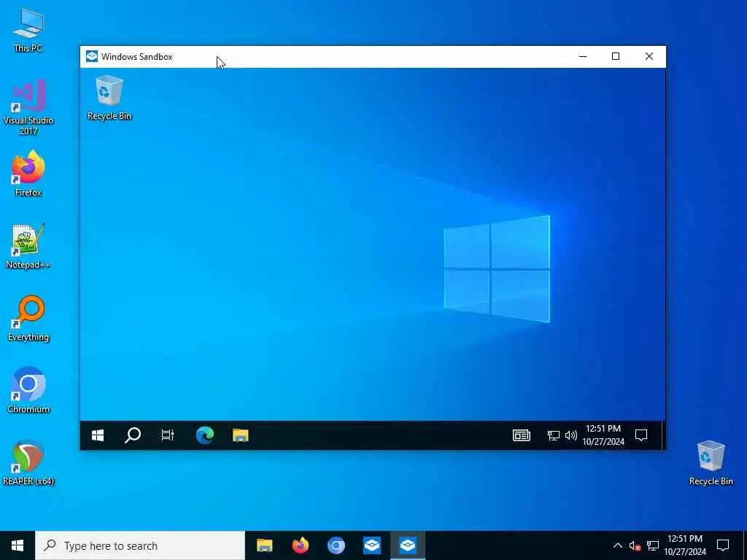This screenshot has width=747, height=560.
Task: Minimize the Windows Sandbox window
Action: [582, 56]
